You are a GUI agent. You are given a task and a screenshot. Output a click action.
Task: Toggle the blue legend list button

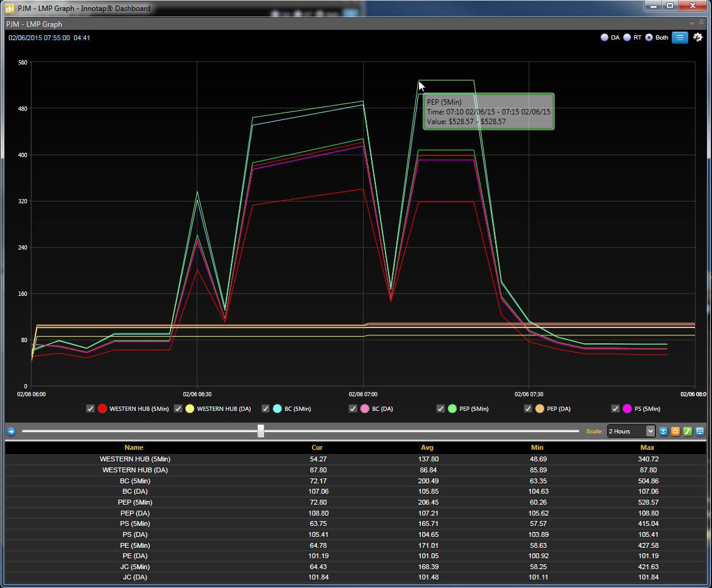tap(680, 38)
